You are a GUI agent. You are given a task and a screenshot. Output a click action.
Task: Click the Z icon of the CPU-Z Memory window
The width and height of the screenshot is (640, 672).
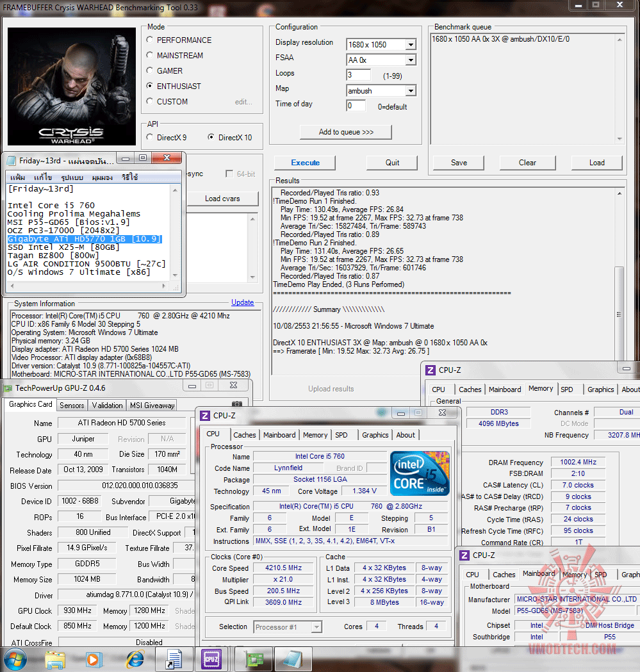point(431,370)
